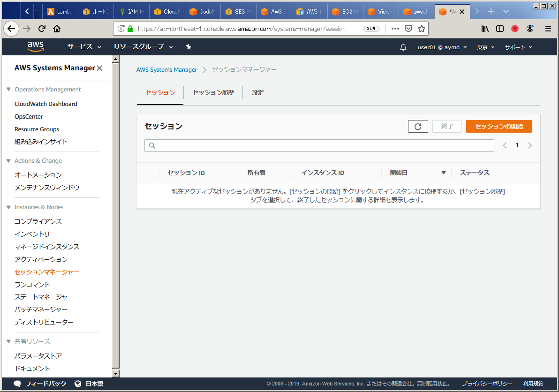Click the browser address bar URL
559x392 pixels.
[242, 29]
